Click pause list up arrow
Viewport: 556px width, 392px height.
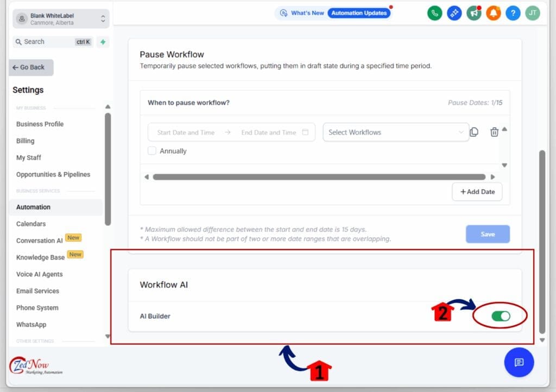pyautogui.click(x=504, y=129)
